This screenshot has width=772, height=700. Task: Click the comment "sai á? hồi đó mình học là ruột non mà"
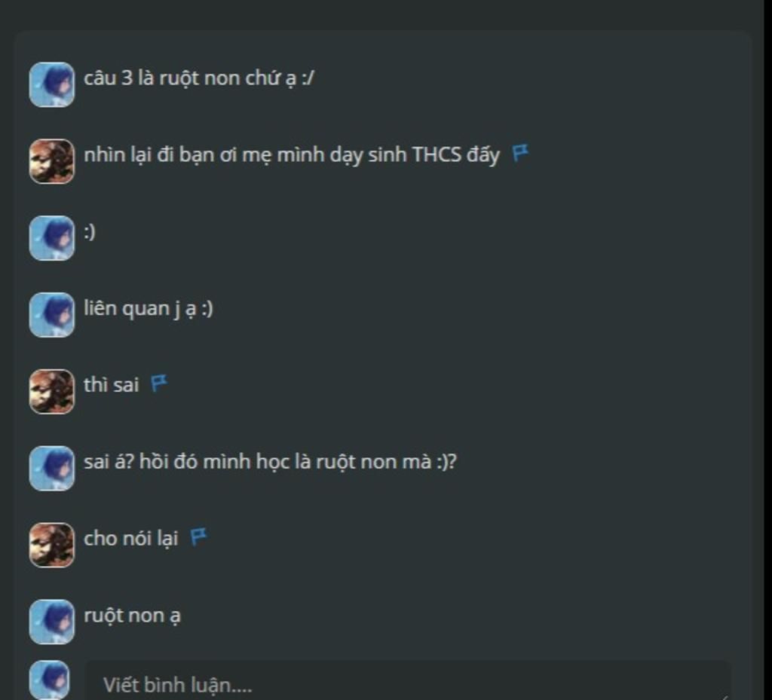[271, 463]
